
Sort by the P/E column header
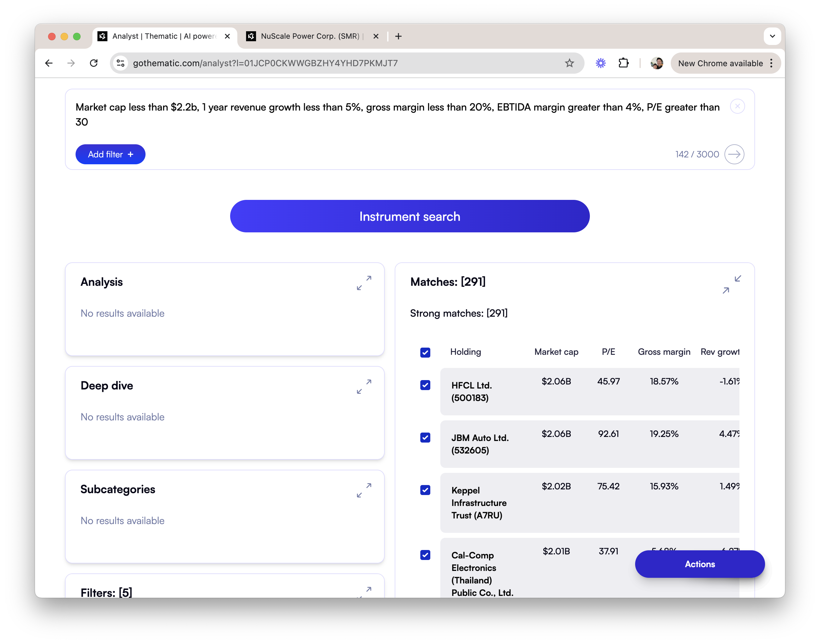click(x=608, y=352)
